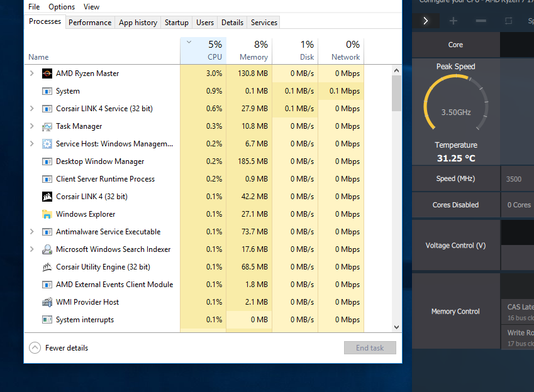Expand the Microsoft Windows Search Indexer row

32,249
